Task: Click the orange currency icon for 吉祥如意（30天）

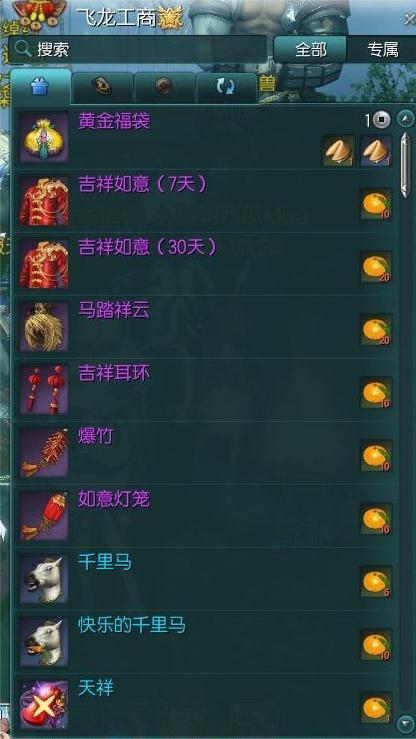Action: [376, 267]
